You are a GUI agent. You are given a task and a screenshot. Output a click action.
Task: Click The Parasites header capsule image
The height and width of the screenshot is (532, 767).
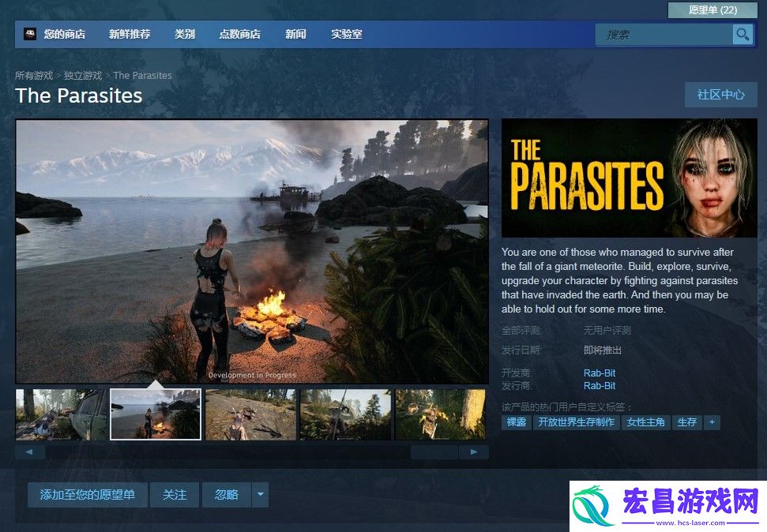pyautogui.click(x=629, y=178)
